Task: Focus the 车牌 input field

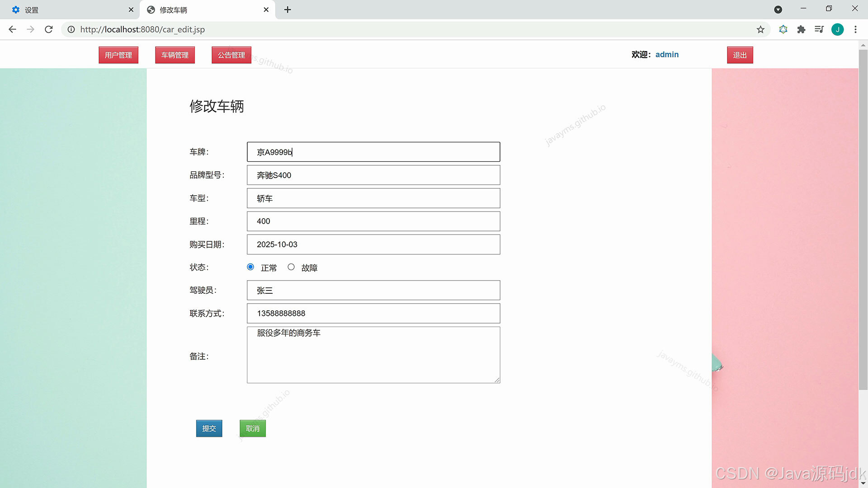Action: tap(373, 152)
